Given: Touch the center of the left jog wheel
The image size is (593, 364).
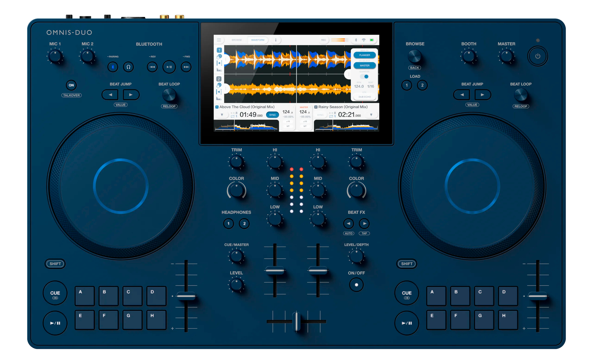Looking at the screenshot, I should pyautogui.click(x=121, y=186).
